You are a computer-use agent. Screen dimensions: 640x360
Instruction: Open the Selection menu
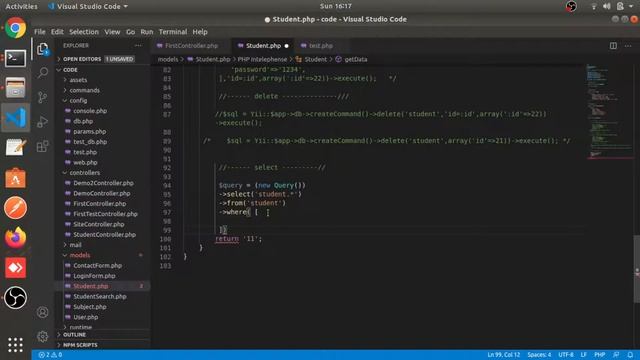(84, 32)
